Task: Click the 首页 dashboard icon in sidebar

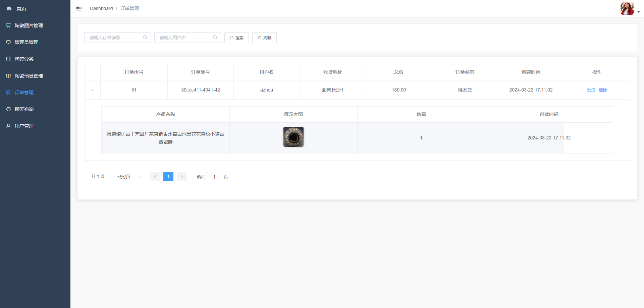Action: [x=9, y=9]
